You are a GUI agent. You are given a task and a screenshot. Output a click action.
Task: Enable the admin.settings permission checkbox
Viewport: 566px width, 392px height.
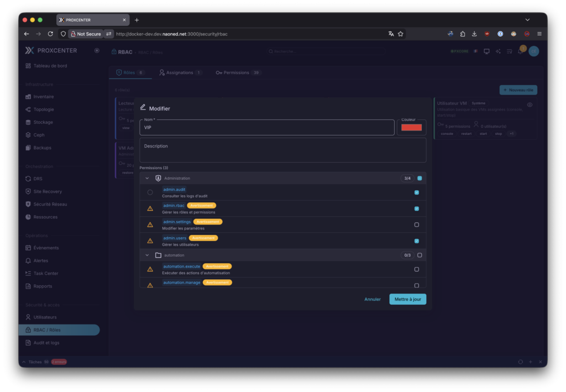point(417,224)
